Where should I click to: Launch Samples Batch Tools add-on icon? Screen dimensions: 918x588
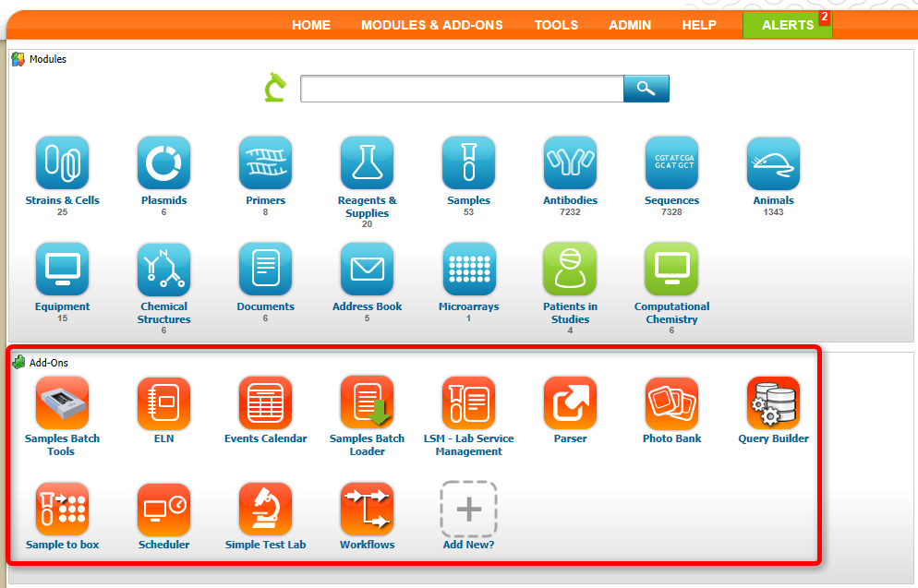(62, 402)
